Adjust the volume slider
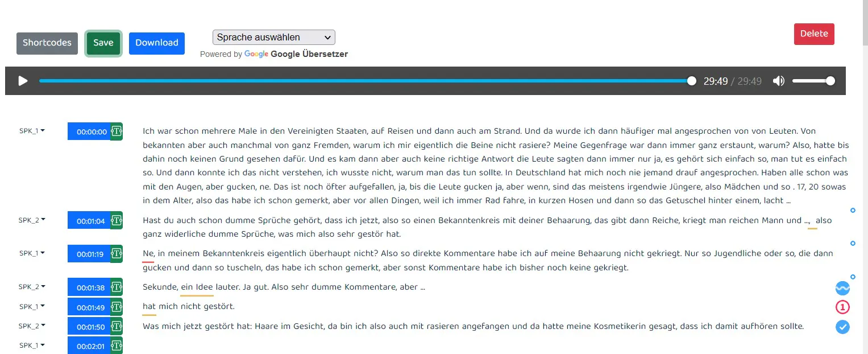 [x=813, y=81]
